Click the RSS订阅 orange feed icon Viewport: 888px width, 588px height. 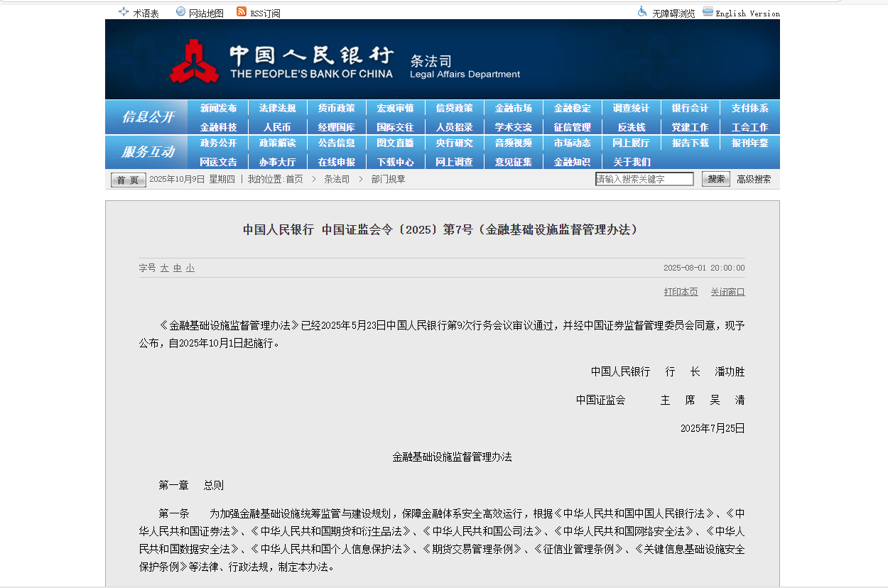point(242,12)
